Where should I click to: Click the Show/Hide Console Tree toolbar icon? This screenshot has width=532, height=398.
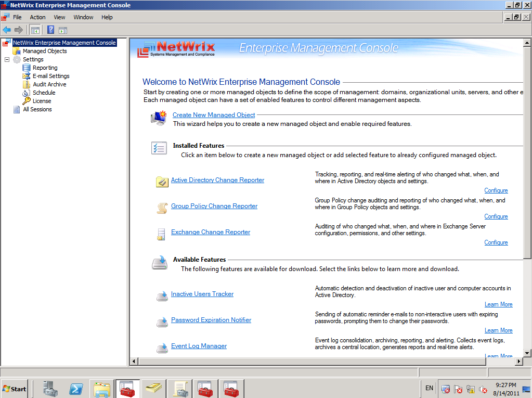tap(35, 30)
